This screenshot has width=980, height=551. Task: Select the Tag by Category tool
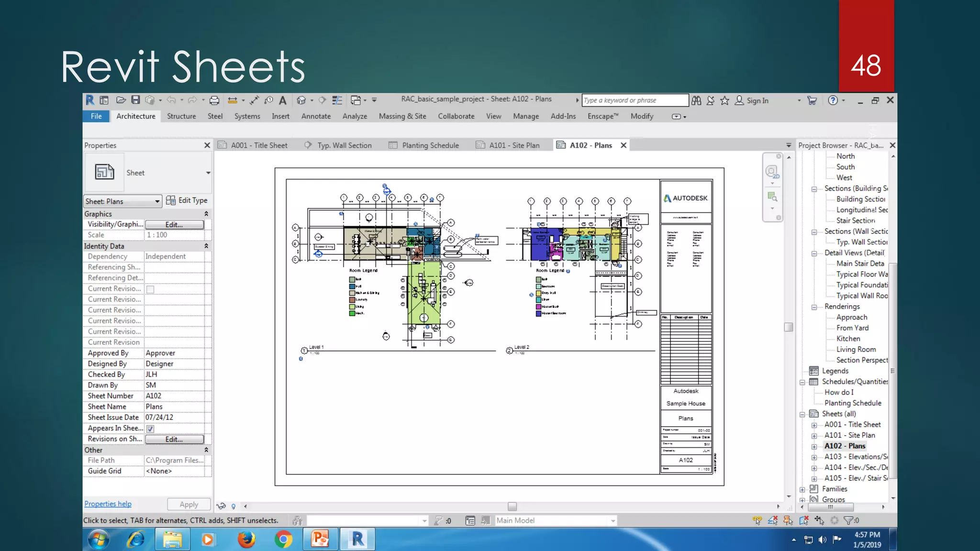(268, 100)
